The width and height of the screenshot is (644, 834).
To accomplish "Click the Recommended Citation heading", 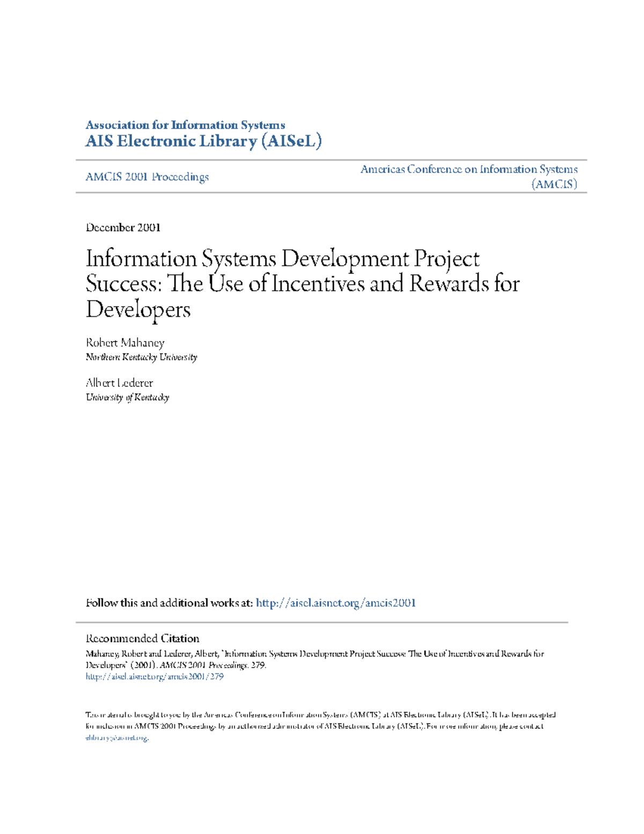I will [x=142, y=639].
